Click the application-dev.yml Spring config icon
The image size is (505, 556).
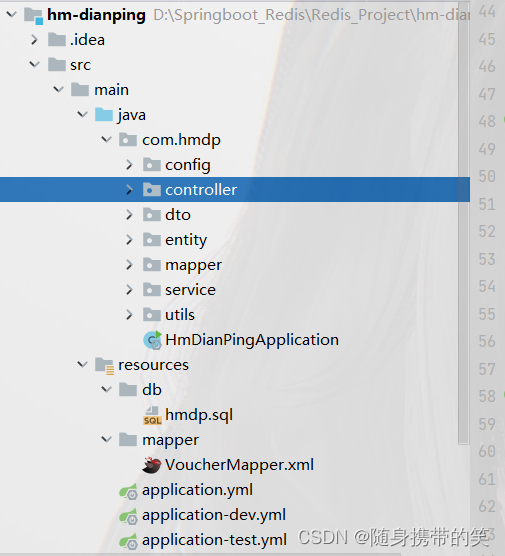click(128, 516)
